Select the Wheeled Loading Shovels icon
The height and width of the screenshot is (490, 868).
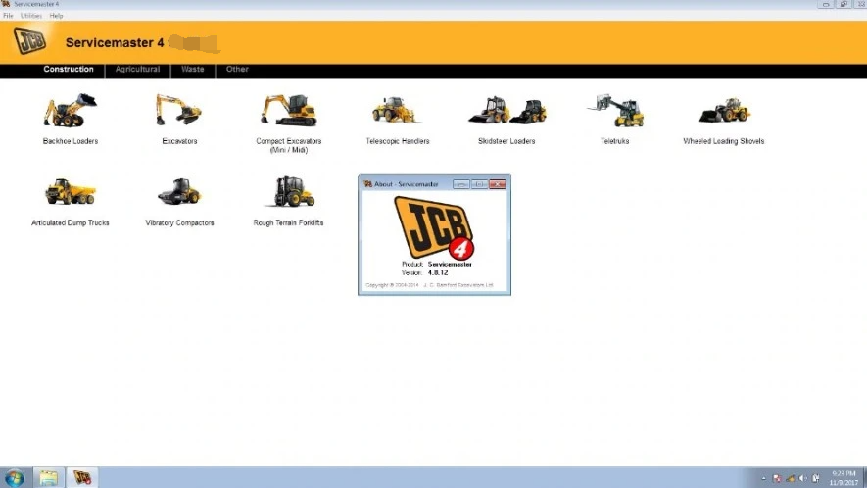coord(724,110)
